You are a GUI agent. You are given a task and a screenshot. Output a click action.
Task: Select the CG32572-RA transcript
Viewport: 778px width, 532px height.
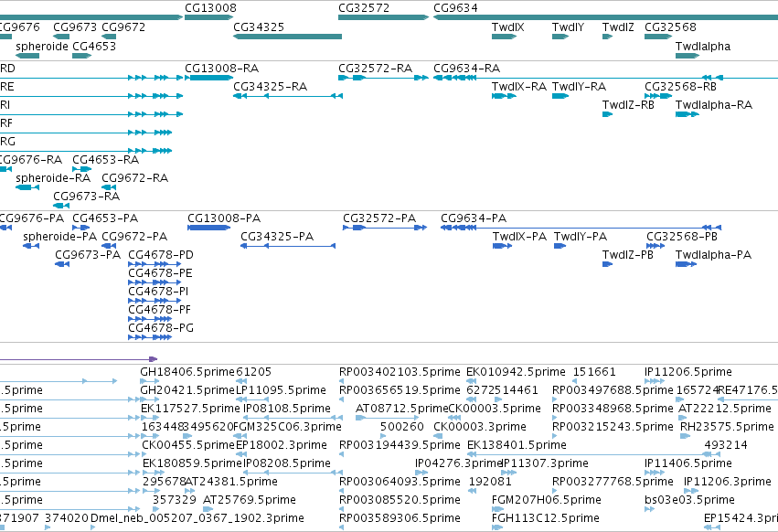[x=383, y=78]
